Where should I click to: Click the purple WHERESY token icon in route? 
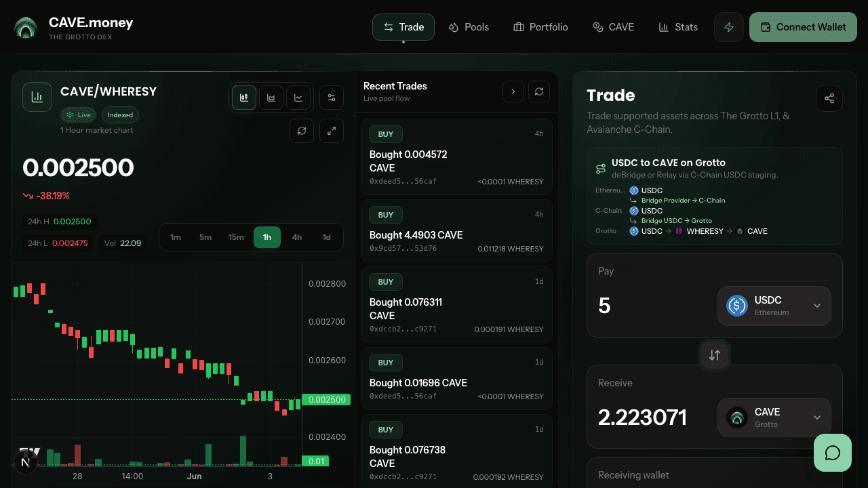[x=679, y=231]
